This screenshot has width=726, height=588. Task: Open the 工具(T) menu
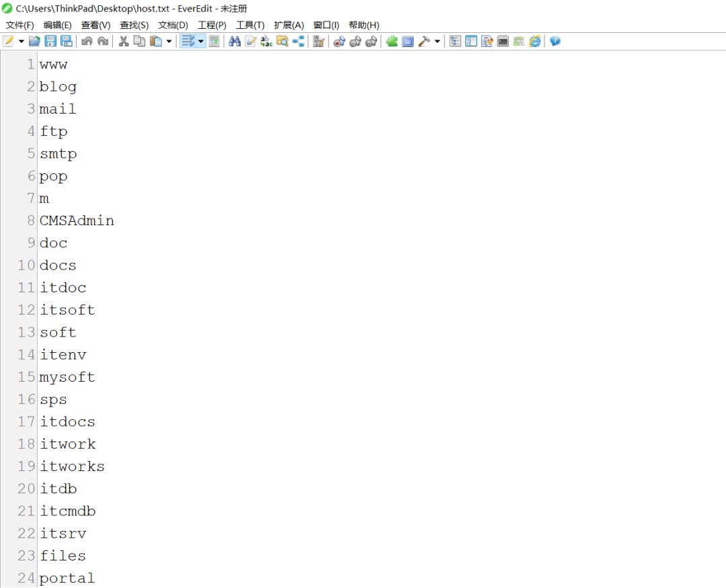tap(250, 25)
